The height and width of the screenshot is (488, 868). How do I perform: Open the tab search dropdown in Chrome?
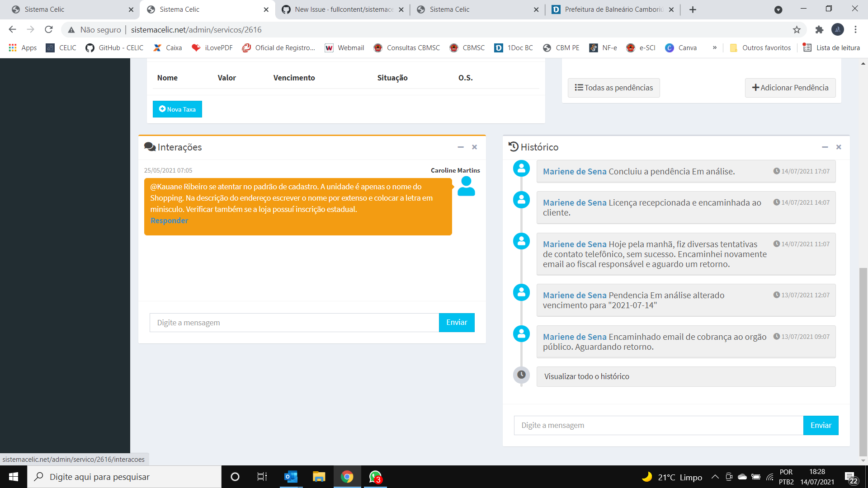(x=778, y=9)
